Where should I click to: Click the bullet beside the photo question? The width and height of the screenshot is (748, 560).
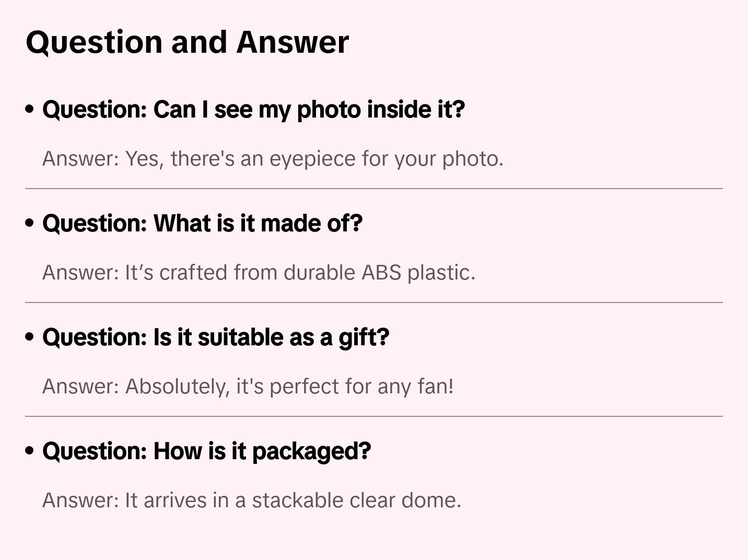point(30,109)
